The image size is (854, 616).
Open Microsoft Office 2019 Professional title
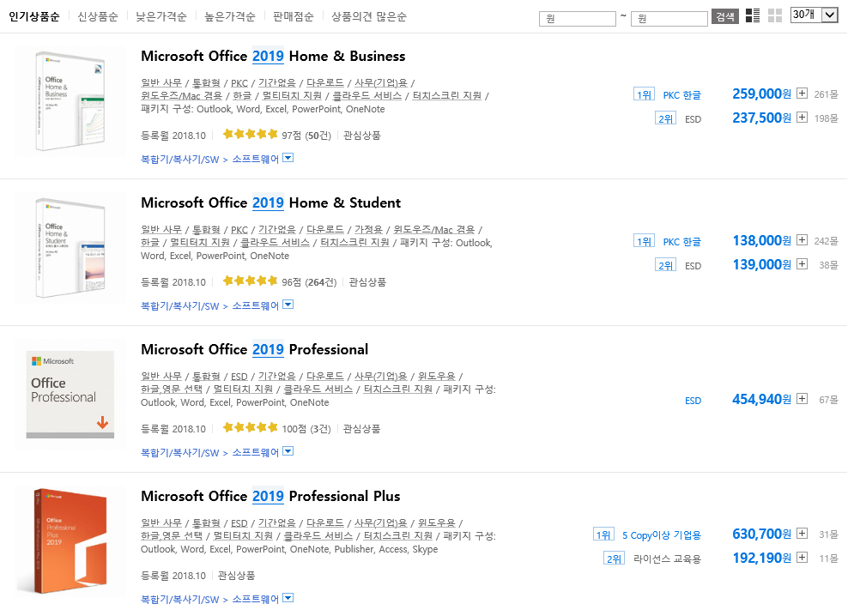[x=254, y=349]
